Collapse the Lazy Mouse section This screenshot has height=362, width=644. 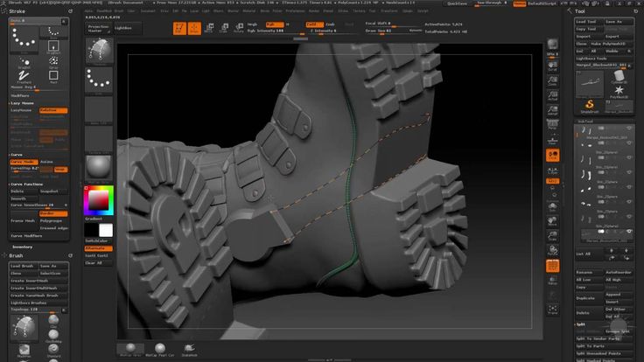(24, 103)
